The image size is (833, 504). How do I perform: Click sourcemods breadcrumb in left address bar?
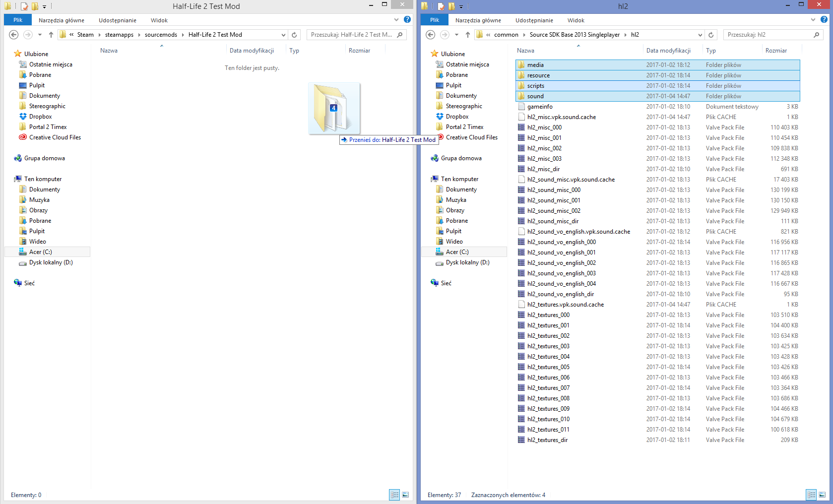coord(161,35)
